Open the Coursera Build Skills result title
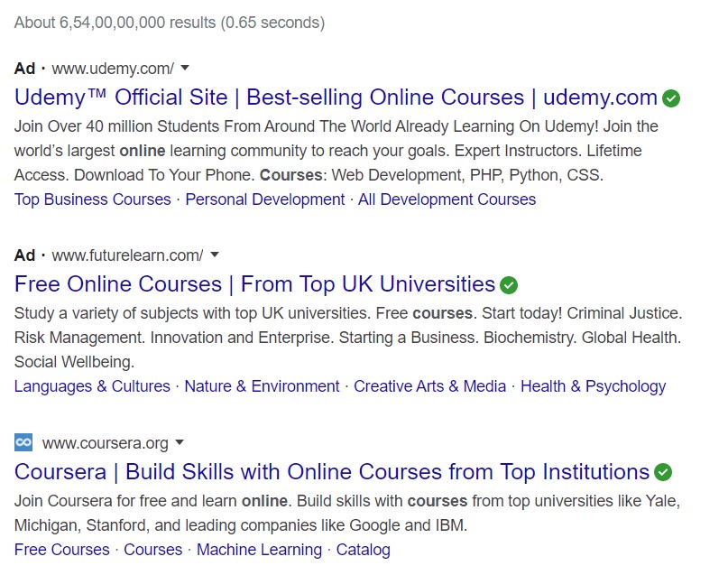The height and width of the screenshot is (575, 728). click(x=332, y=471)
